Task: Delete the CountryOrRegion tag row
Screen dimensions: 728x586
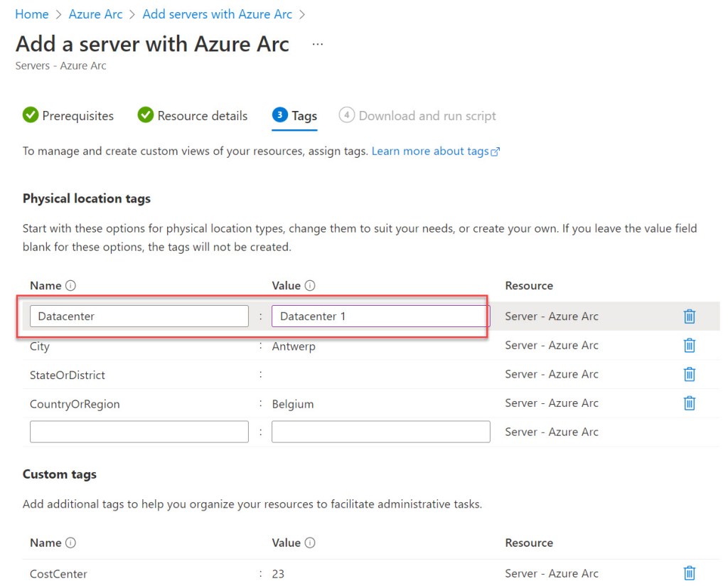Action: [x=689, y=403]
